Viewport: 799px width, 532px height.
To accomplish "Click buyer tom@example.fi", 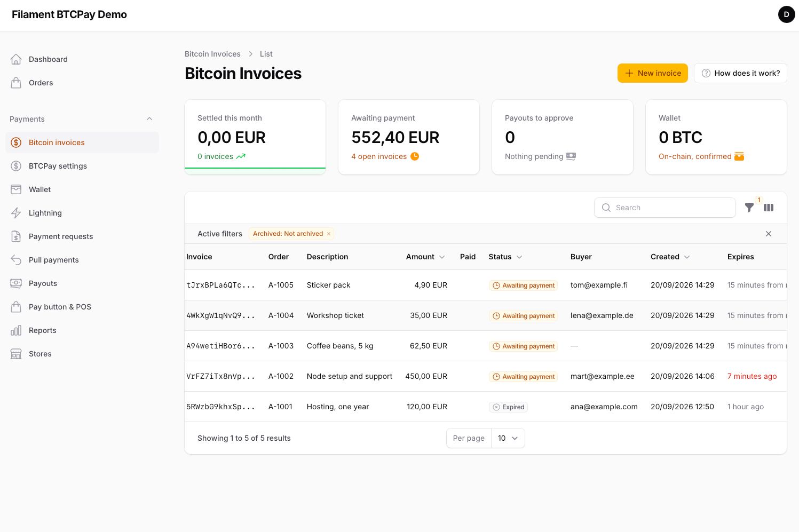I will pos(599,285).
